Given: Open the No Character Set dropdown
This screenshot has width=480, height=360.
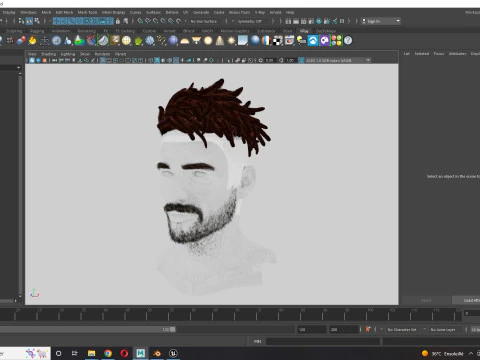Looking at the screenshot, I should (x=402, y=329).
